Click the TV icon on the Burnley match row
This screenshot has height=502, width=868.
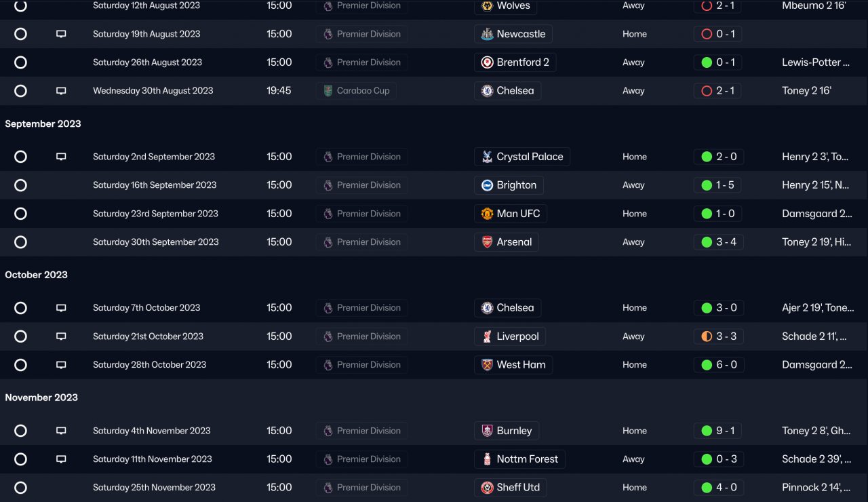coord(61,431)
